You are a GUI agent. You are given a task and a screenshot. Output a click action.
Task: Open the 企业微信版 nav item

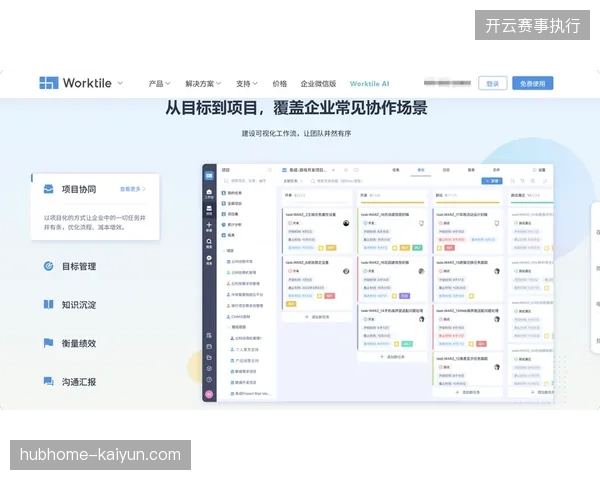[318, 83]
